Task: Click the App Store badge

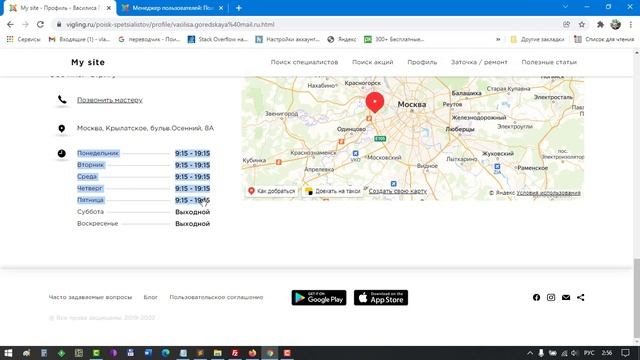Action: click(x=381, y=298)
